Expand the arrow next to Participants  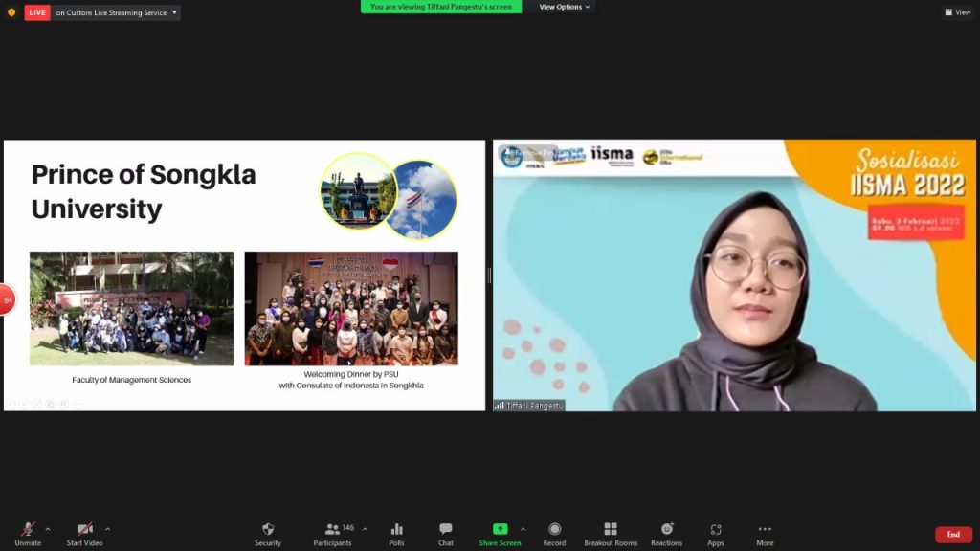pyautogui.click(x=365, y=529)
